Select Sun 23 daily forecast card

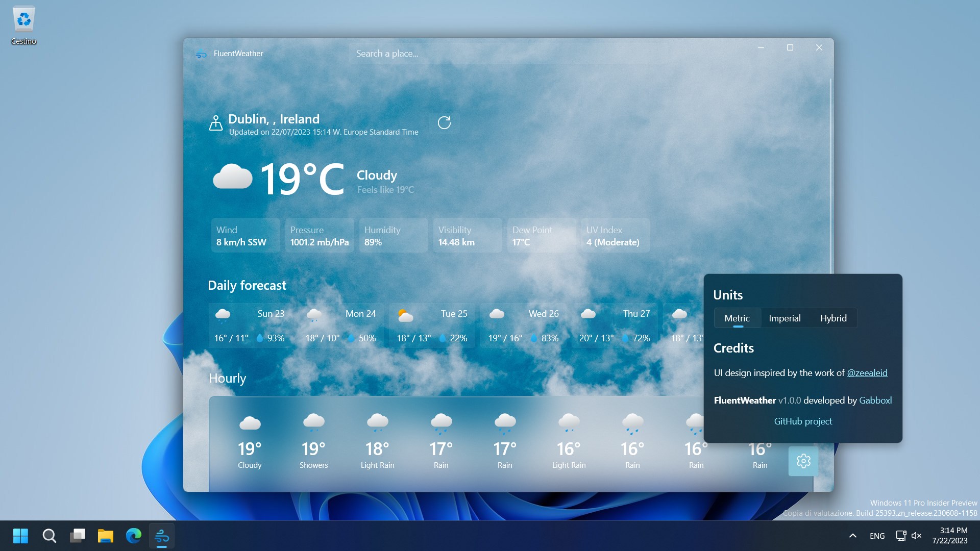coord(249,325)
